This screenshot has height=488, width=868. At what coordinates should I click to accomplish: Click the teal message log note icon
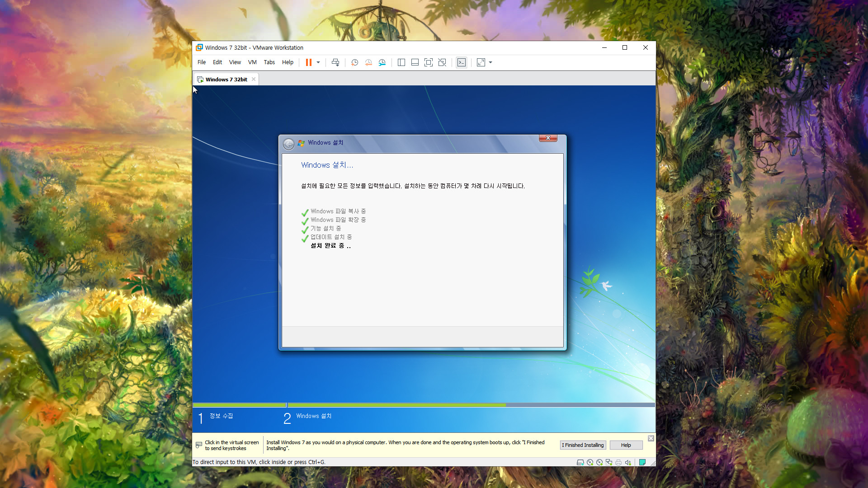click(642, 462)
